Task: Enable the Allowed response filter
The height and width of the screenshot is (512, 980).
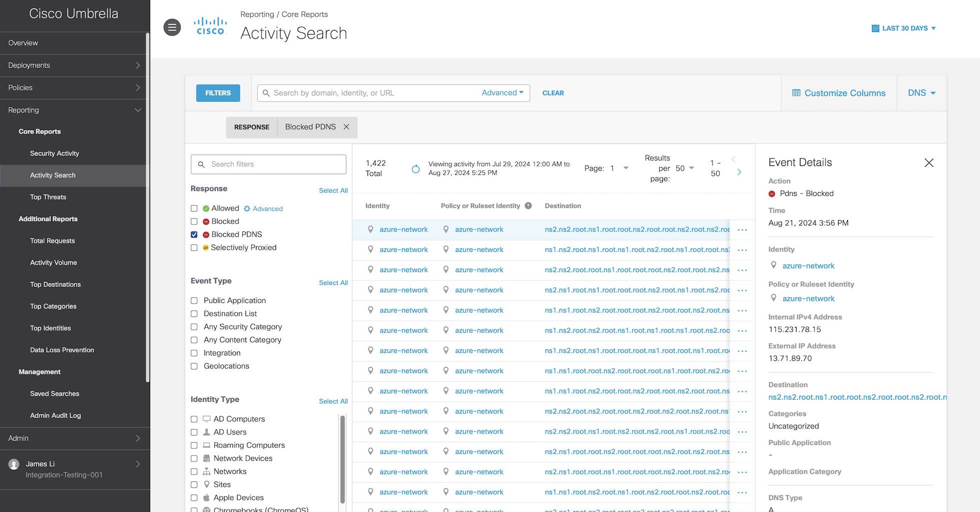Action: tap(194, 208)
